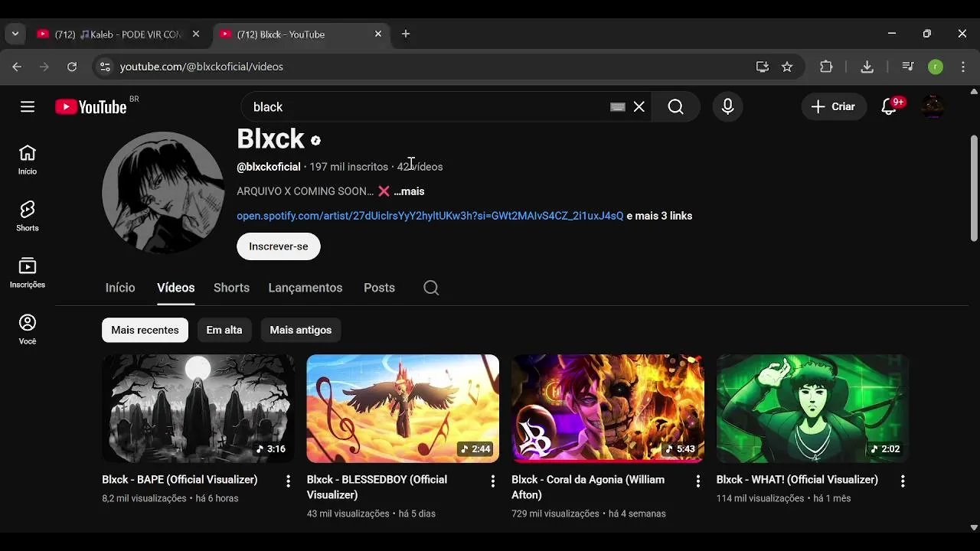Open the Spotify artist link
The image size is (980, 551).
430,216
